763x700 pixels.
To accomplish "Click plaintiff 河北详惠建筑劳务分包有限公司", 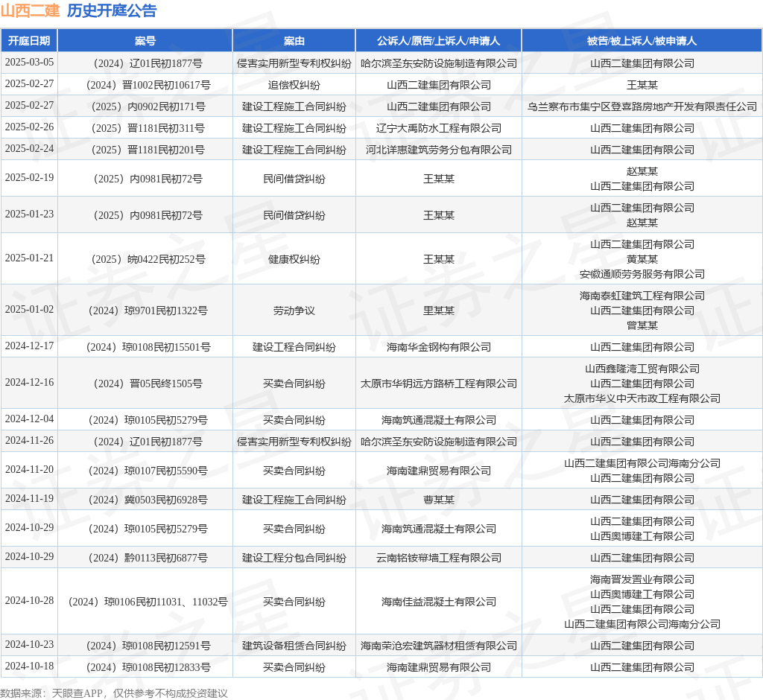I will [x=438, y=150].
